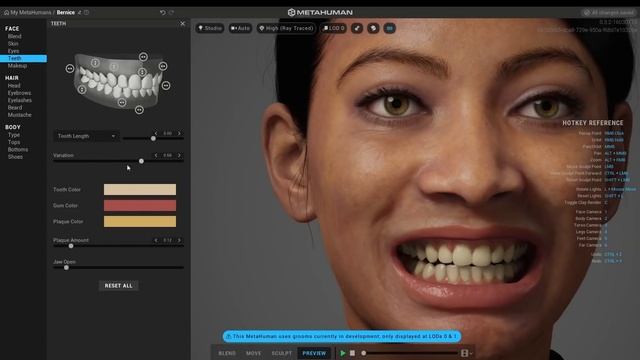Open the Tooth Color swatch
640x360 pixels.
tap(140, 189)
